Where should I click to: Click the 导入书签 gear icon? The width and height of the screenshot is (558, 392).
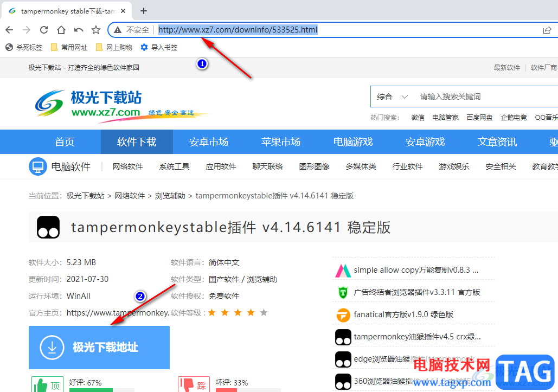(144, 47)
